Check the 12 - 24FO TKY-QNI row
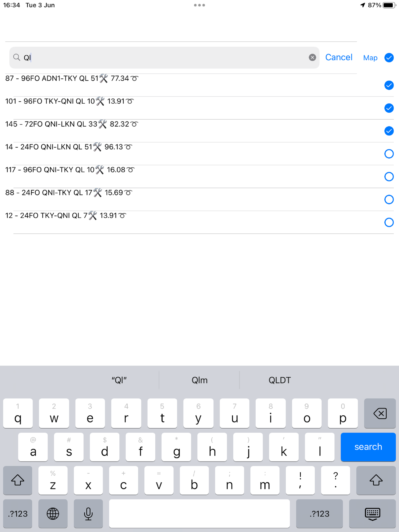Image resolution: width=399 pixels, height=532 pixels. pyautogui.click(x=389, y=222)
